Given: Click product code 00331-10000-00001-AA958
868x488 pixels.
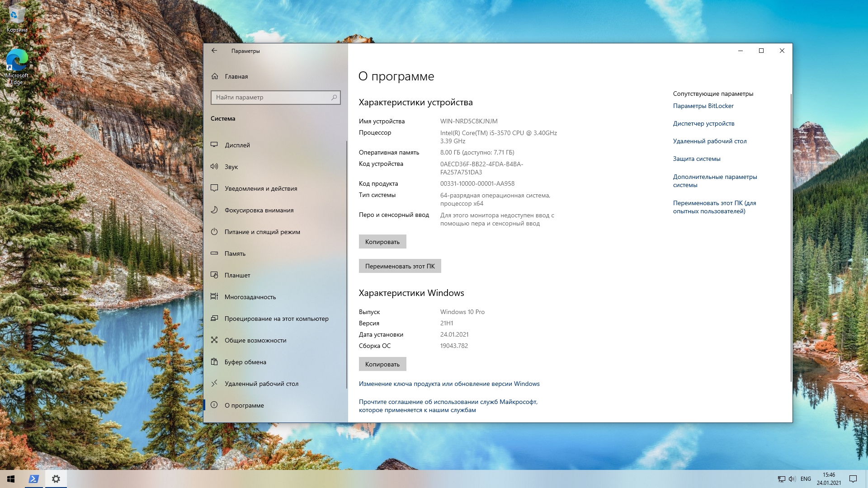Looking at the screenshot, I should (x=477, y=183).
